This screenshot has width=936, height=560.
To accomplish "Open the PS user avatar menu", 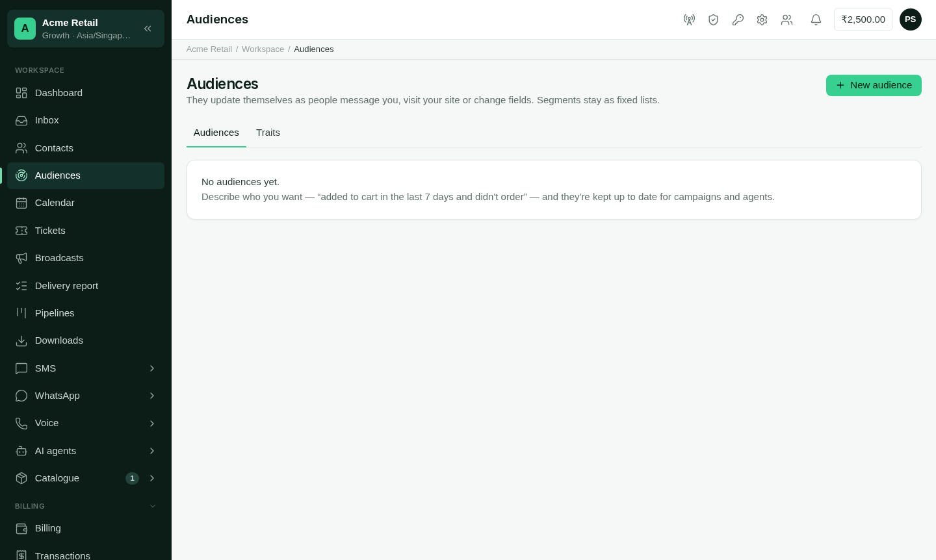I will pyautogui.click(x=911, y=19).
